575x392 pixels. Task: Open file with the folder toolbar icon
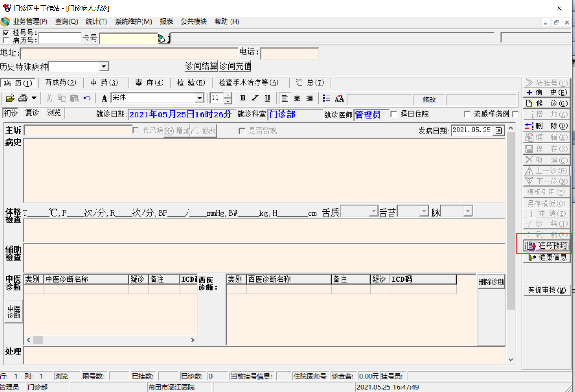[10, 98]
